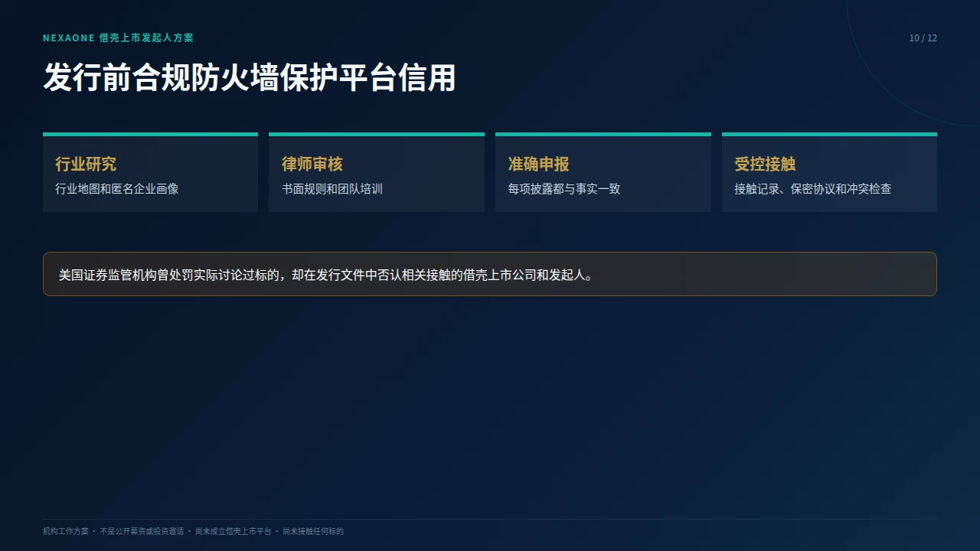Click the text 书面规则和团队培训

[332, 188]
